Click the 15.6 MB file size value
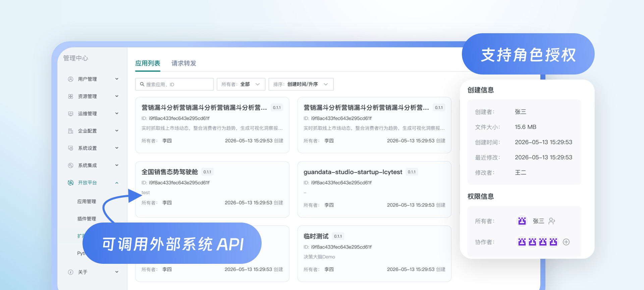 click(x=526, y=127)
